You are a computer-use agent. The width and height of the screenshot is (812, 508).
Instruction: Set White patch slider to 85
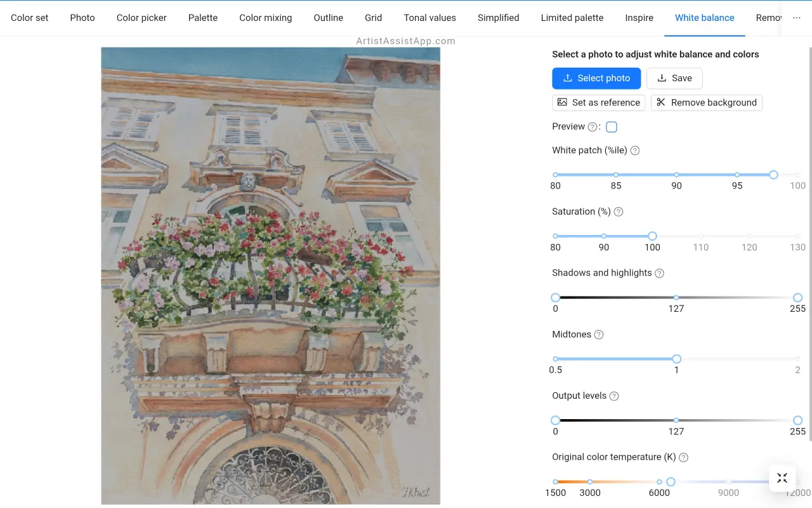pyautogui.click(x=616, y=175)
